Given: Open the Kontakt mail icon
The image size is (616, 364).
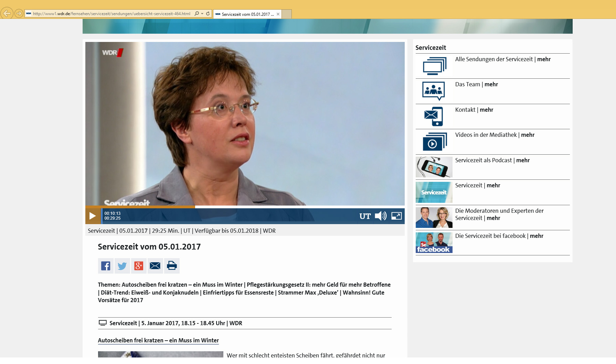Looking at the screenshot, I should coord(434,117).
